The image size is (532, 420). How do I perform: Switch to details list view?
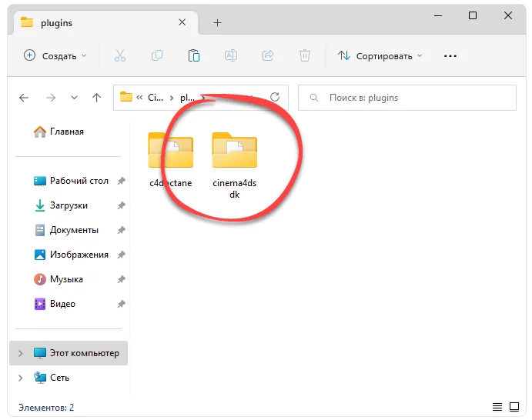coord(497,407)
